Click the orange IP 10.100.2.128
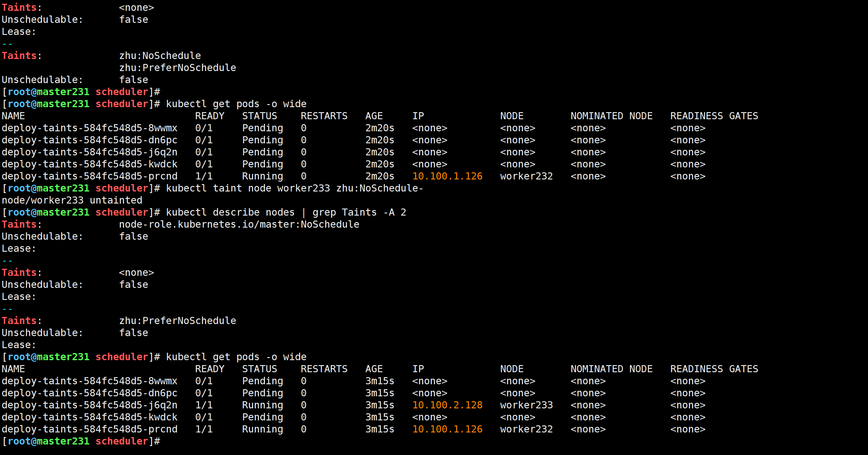 coord(447,405)
